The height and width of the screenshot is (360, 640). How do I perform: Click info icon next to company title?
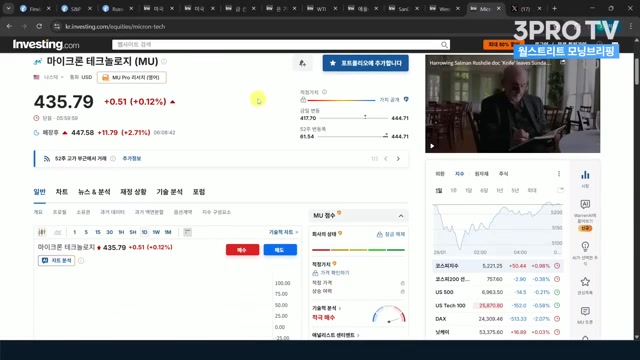point(164,62)
